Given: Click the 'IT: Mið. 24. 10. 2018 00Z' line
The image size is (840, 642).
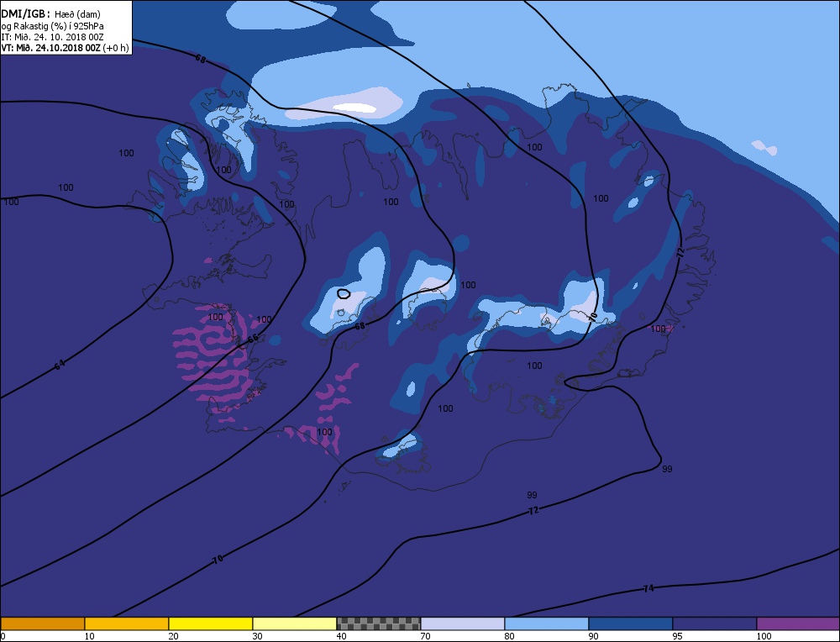Looking at the screenshot, I should pyautogui.click(x=52, y=37).
